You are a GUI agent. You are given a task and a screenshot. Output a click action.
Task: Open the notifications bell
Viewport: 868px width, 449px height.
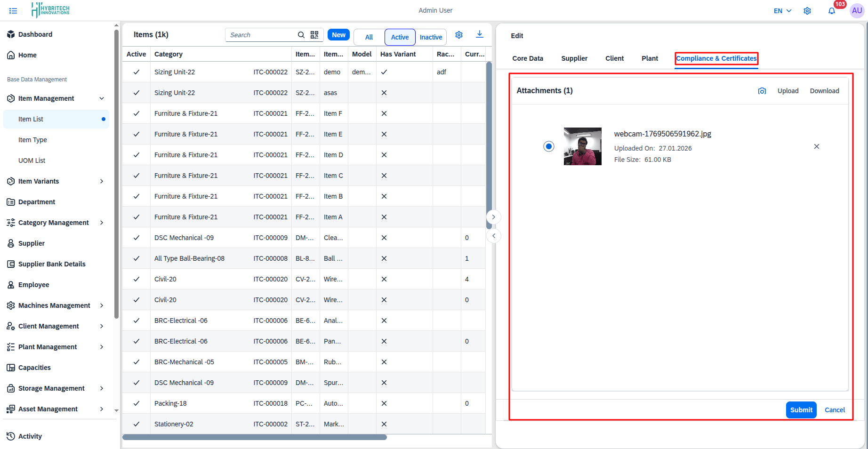tap(831, 11)
